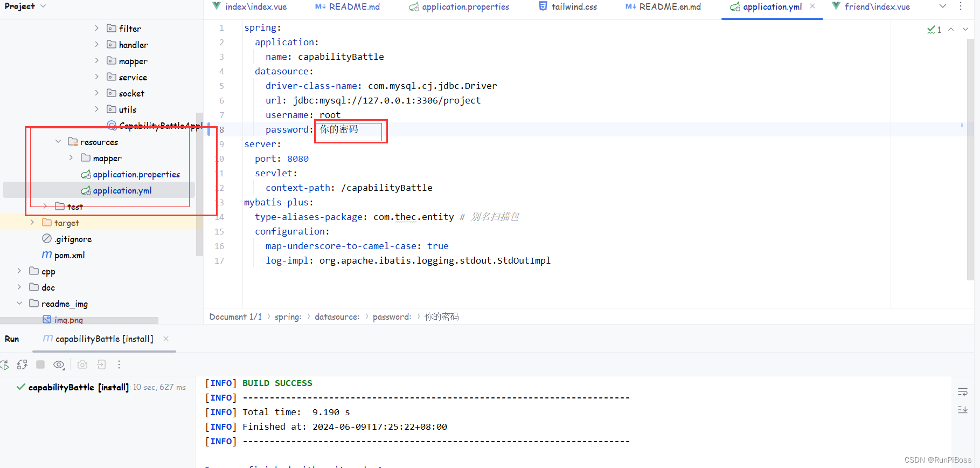Close the capabilityBattle install run tab

(x=166, y=339)
